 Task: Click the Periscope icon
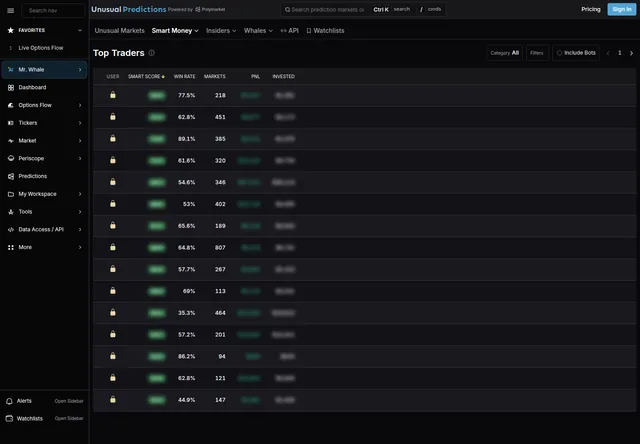click(11, 158)
